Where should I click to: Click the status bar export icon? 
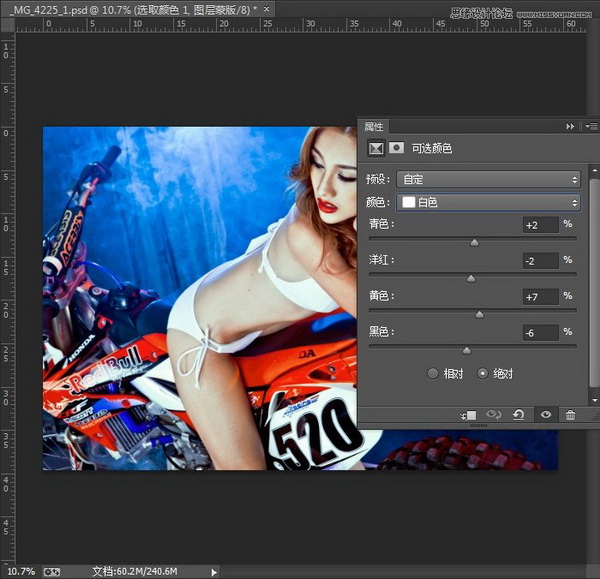(x=53, y=571)
